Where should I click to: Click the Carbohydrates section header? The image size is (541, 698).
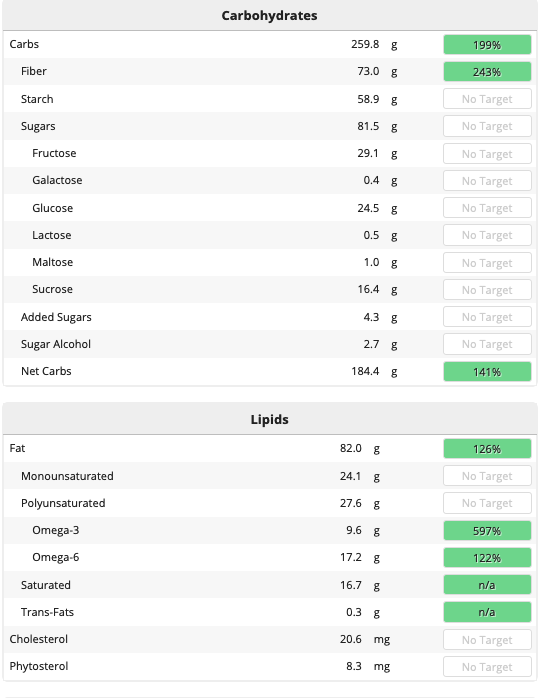(270, 16)
